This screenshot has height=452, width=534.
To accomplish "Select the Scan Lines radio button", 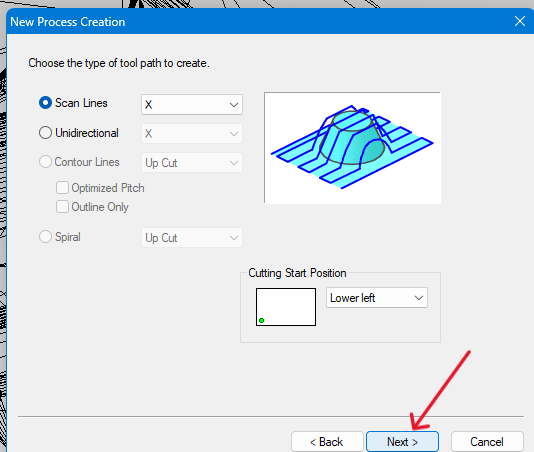I will [x=45, y=103].
